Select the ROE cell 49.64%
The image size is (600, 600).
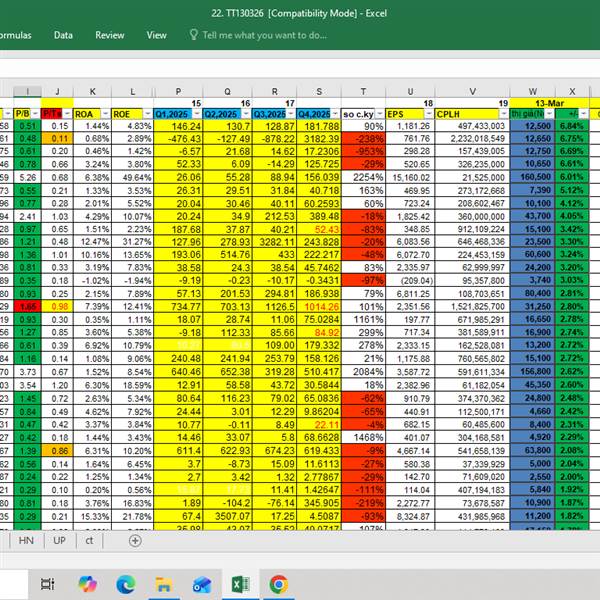[x=132, y=177]
